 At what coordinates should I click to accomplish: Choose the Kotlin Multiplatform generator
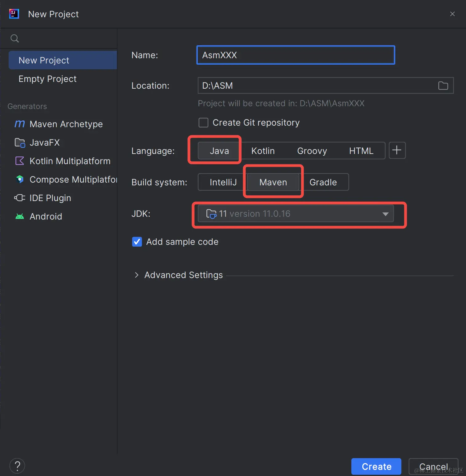pos(63,161)
